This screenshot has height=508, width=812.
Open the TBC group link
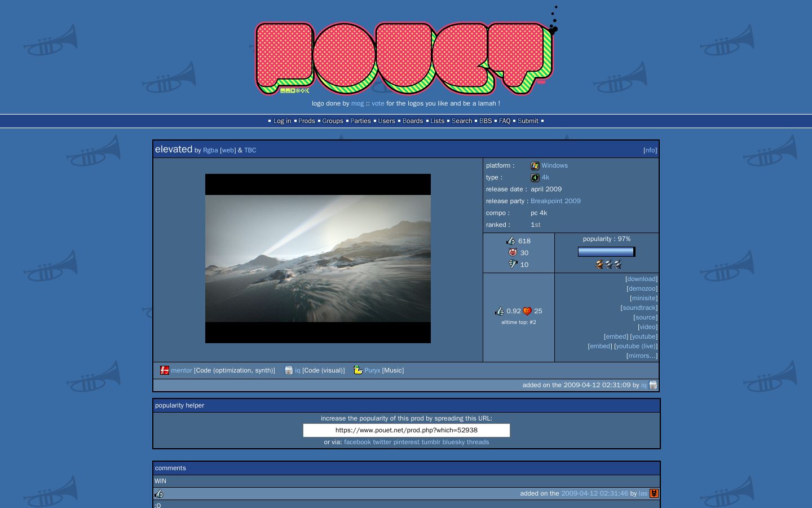click(250, 150)
